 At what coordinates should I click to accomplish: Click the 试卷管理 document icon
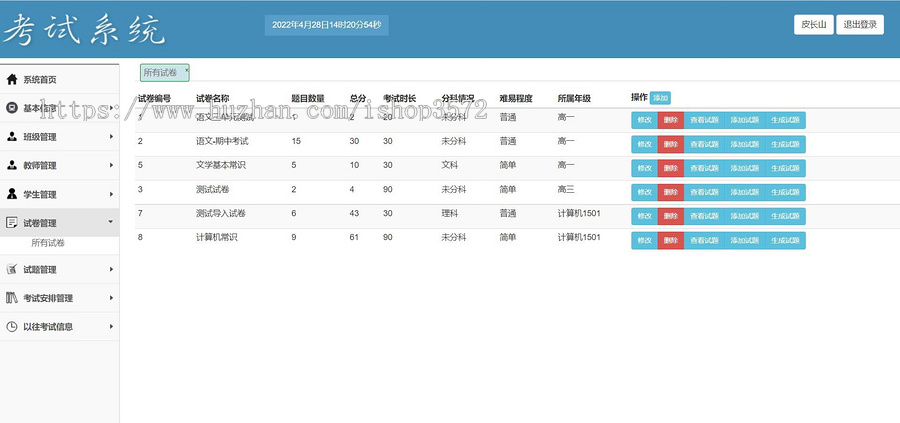pos(11,223)
